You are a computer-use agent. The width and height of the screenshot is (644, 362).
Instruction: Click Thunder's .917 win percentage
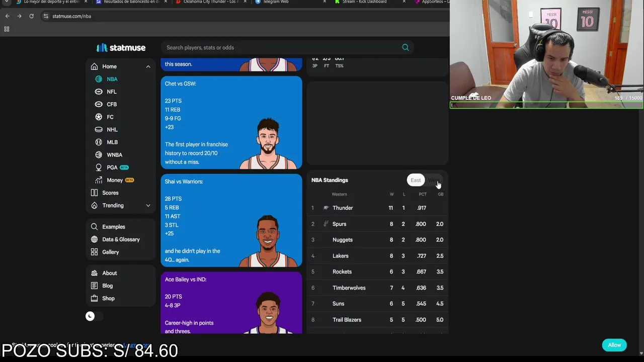[421, 208]
